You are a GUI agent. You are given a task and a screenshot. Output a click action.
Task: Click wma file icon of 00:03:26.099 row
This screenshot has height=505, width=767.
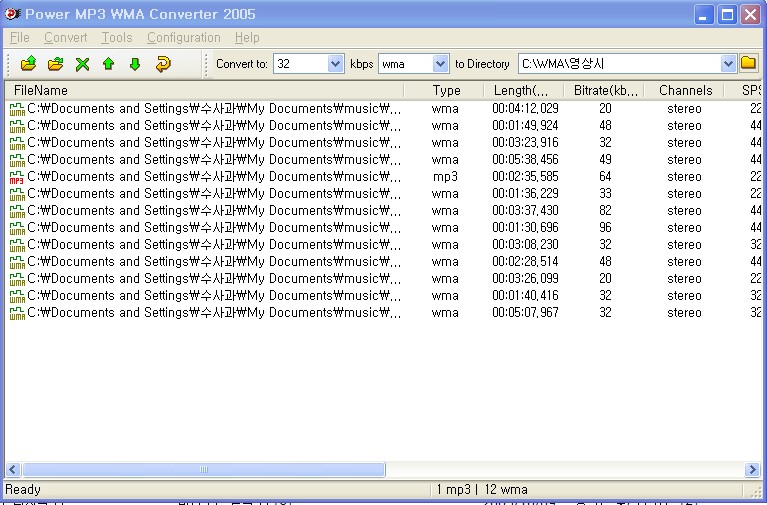click(17, 279)
